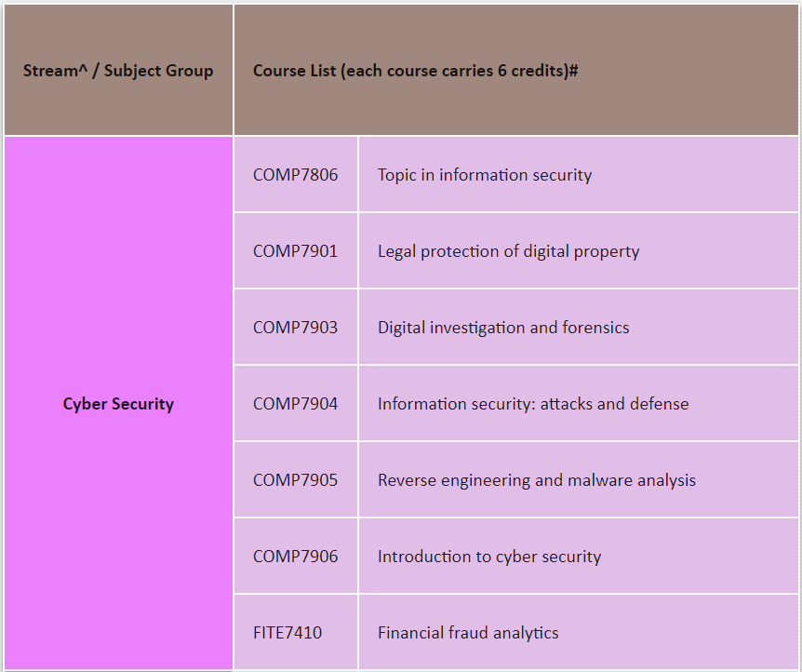This screenshot has height=672, width=802.
Task: Click the '6 credits' text in header
Action: 530,71
